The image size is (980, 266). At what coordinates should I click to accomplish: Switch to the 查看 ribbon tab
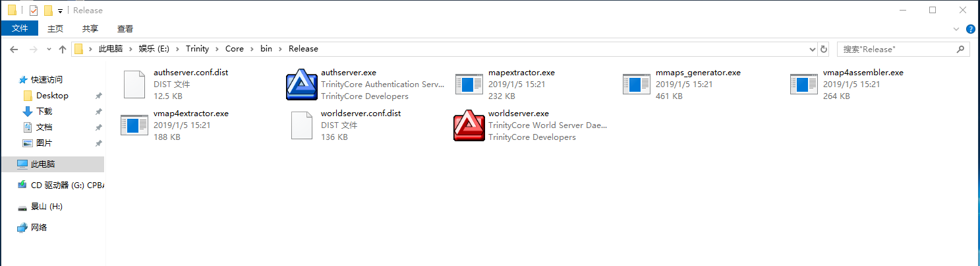[125, 29]
